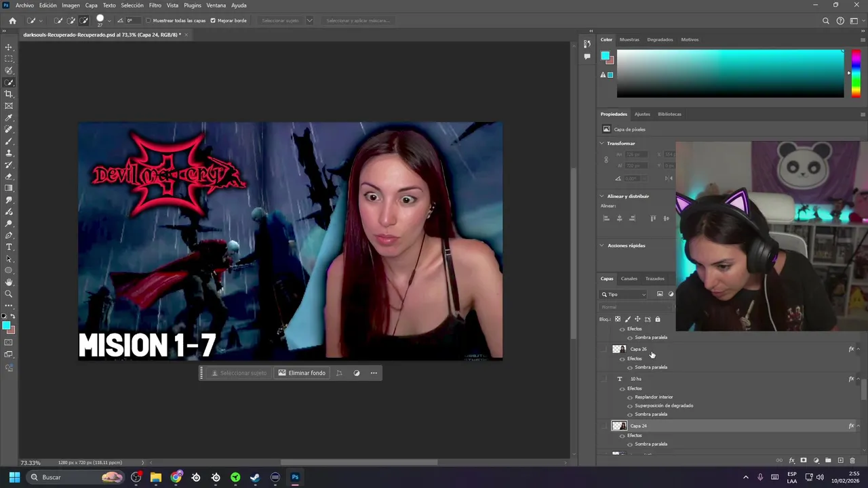Screen dimensions: 868x488
Task: Toggle visibility of Capa 26 layer
Action: click(x=604, y=349)
